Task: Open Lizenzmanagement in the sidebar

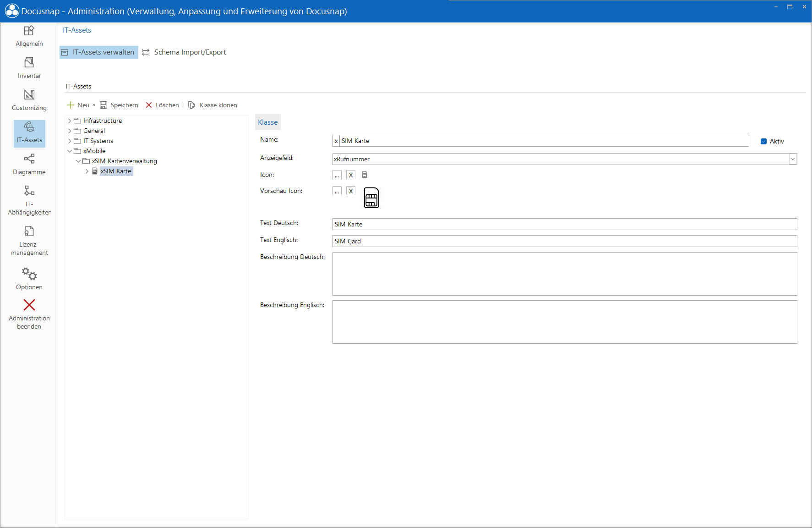Action: coord(29,241)
